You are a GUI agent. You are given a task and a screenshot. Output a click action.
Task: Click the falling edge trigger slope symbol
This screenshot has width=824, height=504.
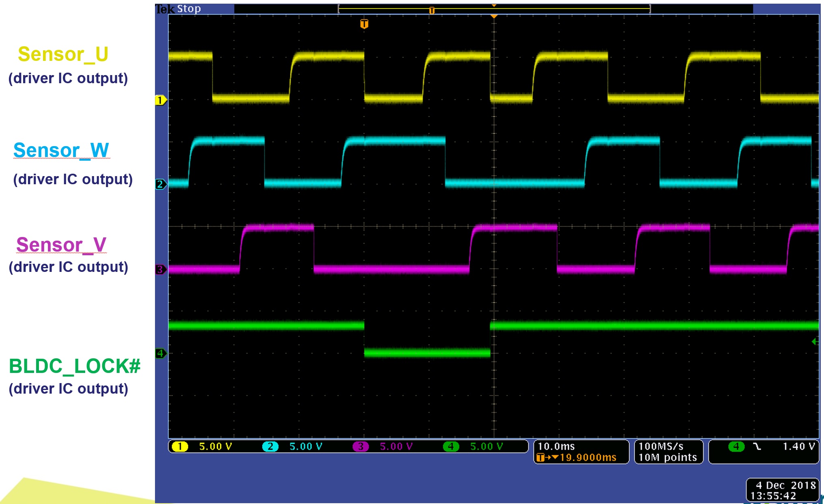pos(757,446)
